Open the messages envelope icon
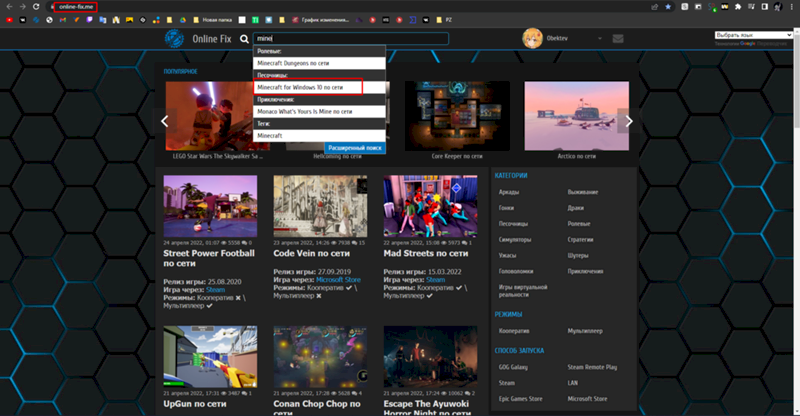800x416 pixels. tap(618, 38)
